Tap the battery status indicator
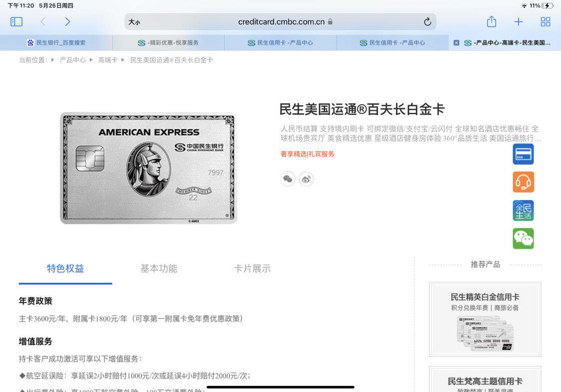Screen dimensions: 561x392 [548, 5]
